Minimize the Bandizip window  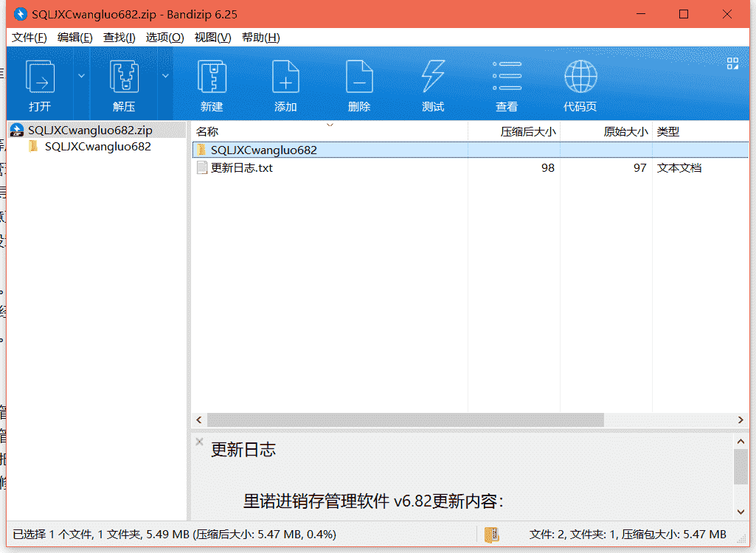pyautogui.click(x=641, y=14)
